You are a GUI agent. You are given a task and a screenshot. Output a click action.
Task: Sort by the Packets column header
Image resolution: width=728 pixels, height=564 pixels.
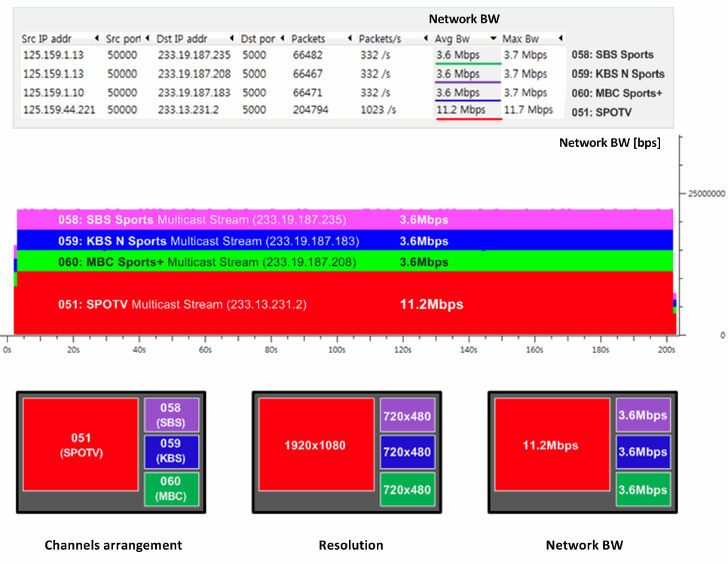pyautogui.click(x=322, y=38)
